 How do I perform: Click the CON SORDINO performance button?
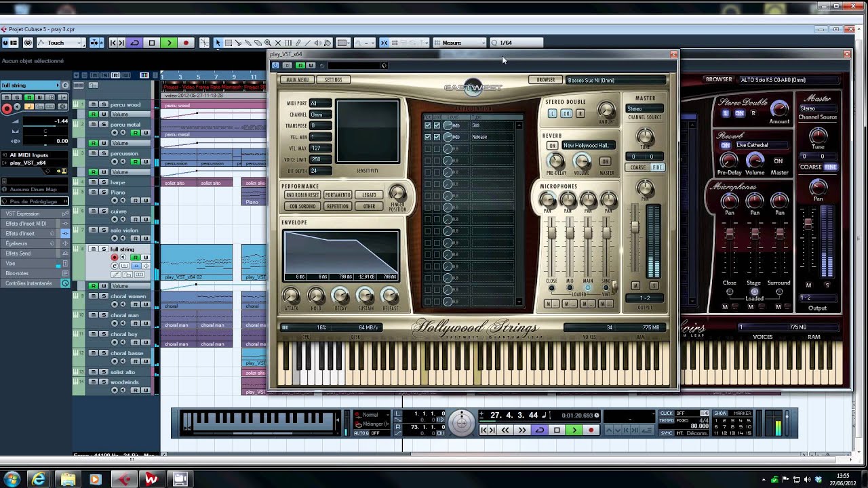point(302,206)
